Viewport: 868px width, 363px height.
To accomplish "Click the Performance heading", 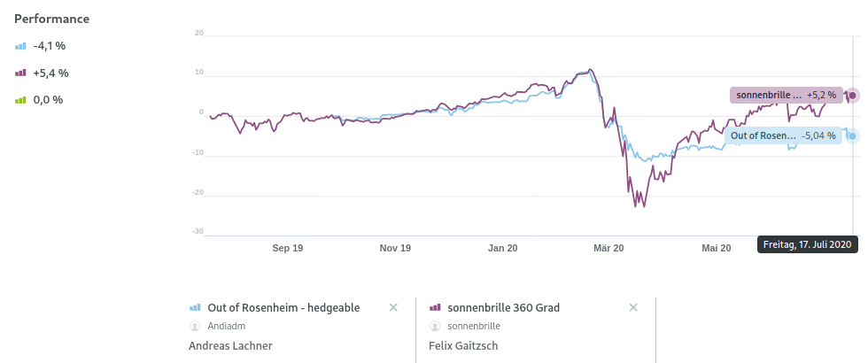I will coord(51,19).
